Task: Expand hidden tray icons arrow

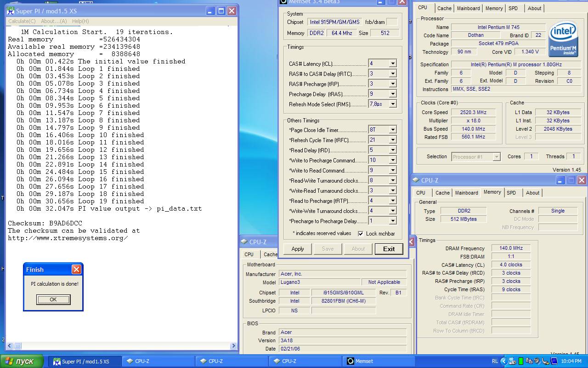Action: click(504, 361)
